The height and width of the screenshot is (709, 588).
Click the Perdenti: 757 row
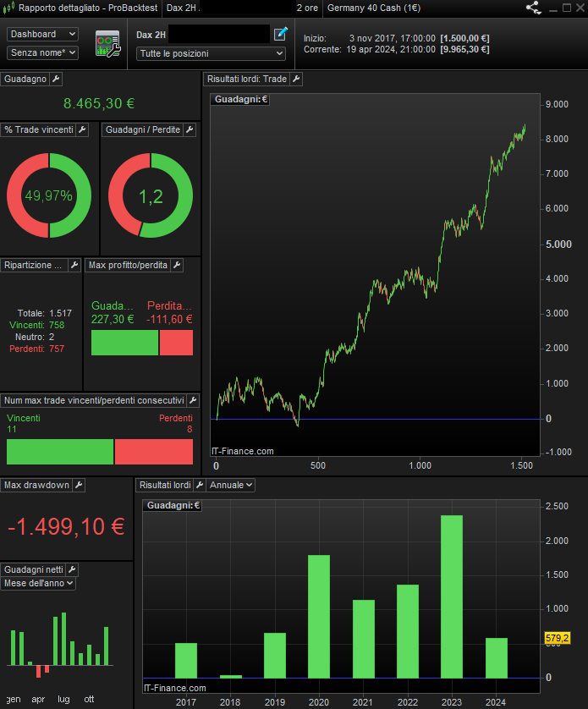tap(36, 349)
